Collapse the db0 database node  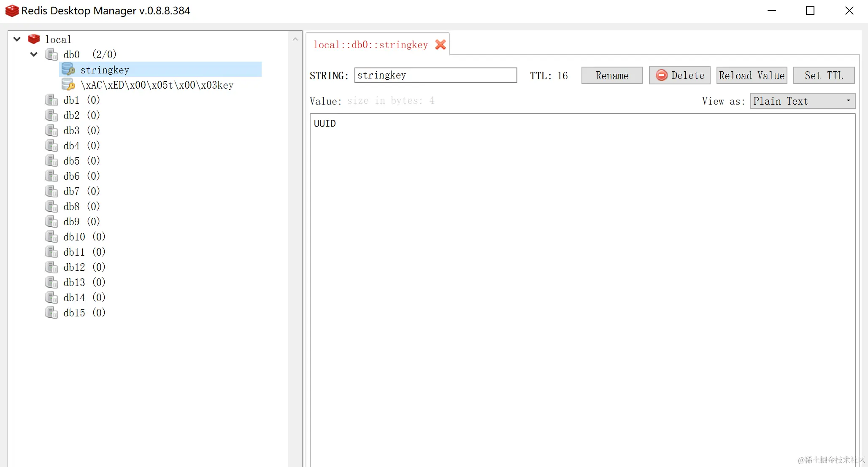[34, 54]
